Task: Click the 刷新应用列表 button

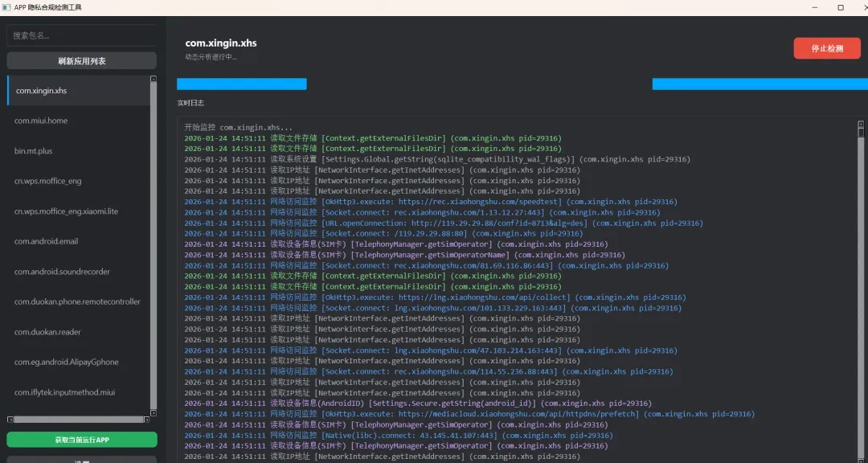Action: tap(81, 61)
